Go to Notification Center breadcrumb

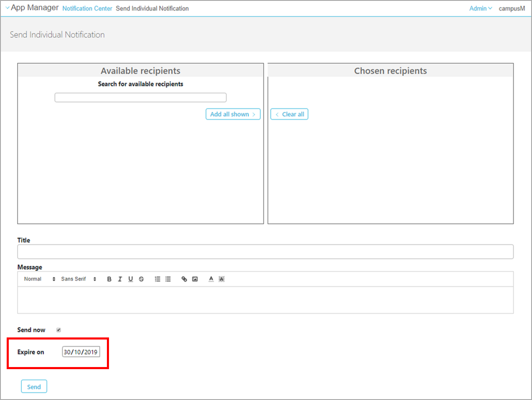(87, 8)
